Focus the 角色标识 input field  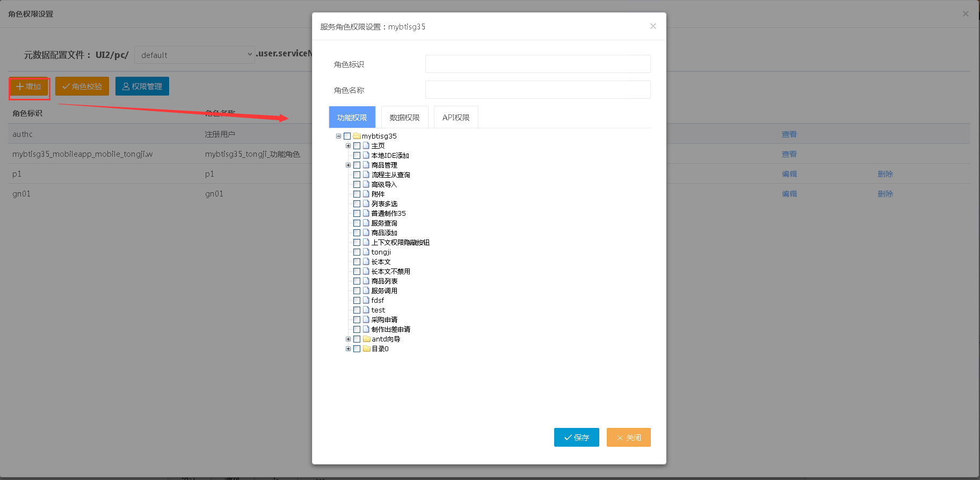pyautogui.click(x=538, y=64)
